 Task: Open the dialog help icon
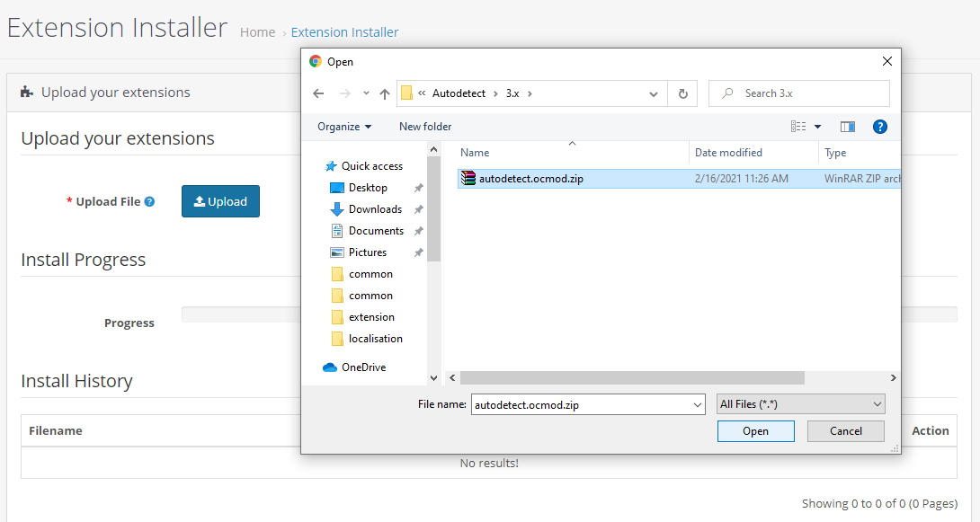880,127
